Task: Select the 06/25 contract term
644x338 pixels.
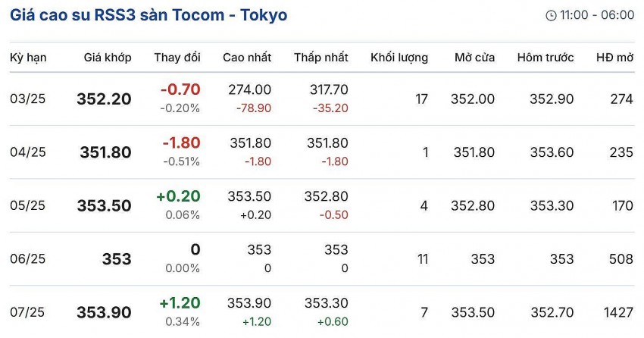Action: (28, 259)
